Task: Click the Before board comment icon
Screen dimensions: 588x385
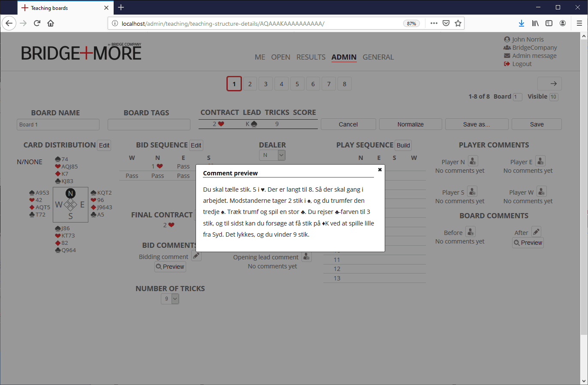Action: click(470, 232)
